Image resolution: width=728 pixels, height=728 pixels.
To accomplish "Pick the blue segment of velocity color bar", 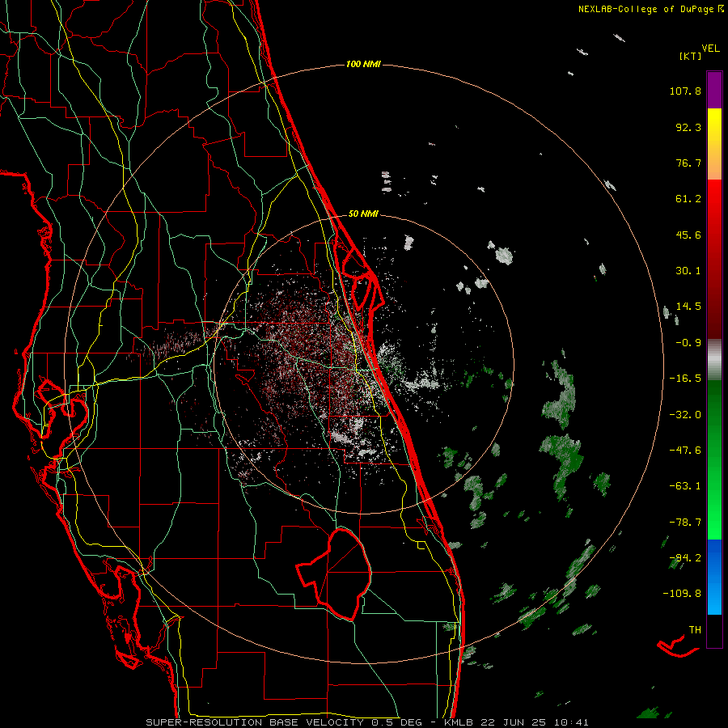I will 714,577.
